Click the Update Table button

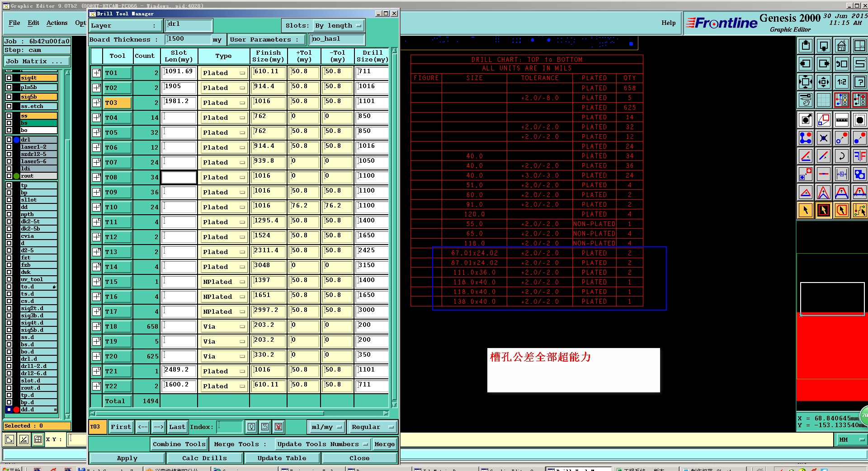click(x=282, y=458)
